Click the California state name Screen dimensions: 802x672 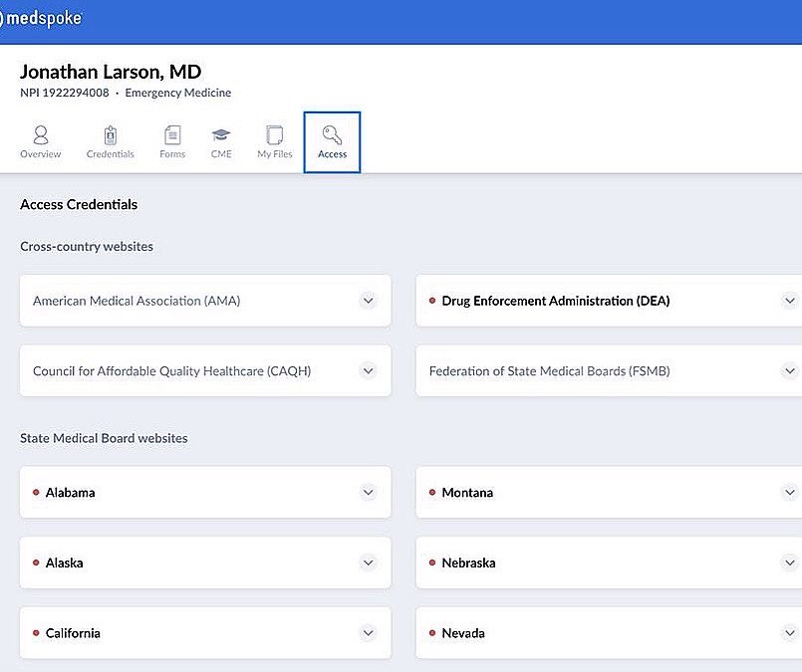click(x=73, y=633)
